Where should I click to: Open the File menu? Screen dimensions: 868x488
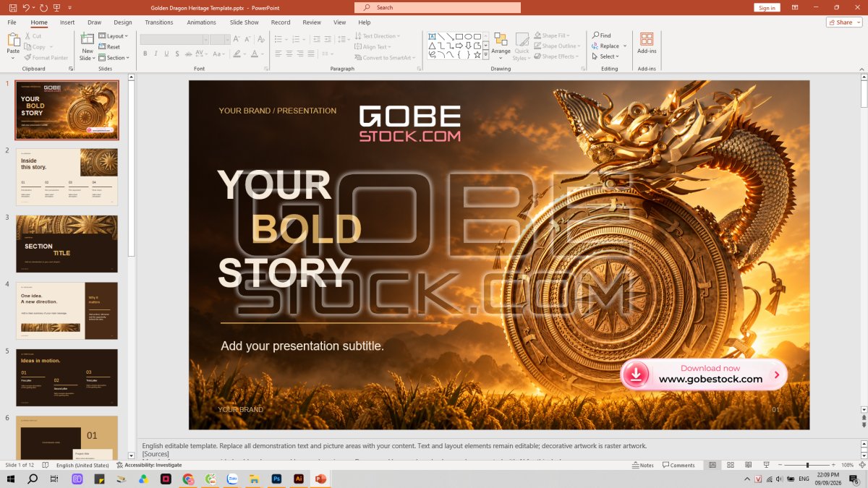point(12,22)
